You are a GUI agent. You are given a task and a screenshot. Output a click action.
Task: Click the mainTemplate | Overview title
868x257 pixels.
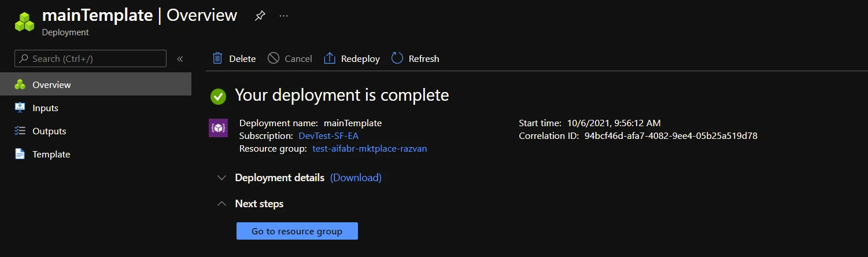[139, 15]
